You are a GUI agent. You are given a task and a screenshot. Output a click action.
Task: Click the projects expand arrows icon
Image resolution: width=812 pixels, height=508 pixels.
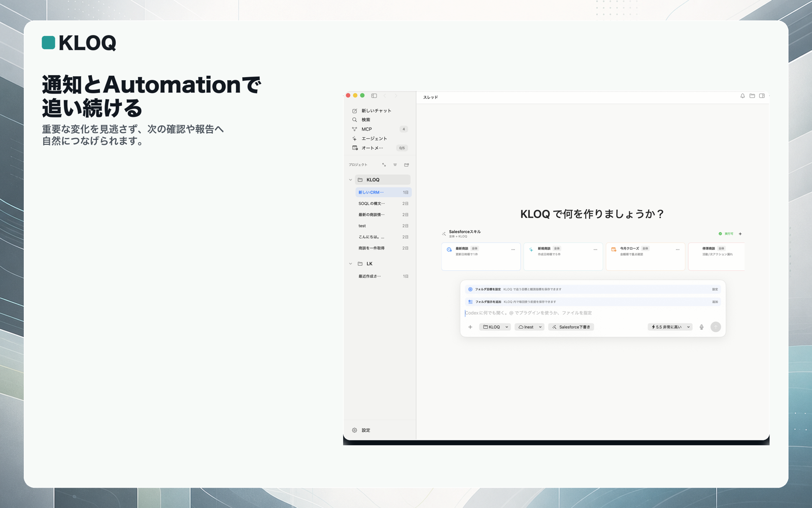(384, 165)
